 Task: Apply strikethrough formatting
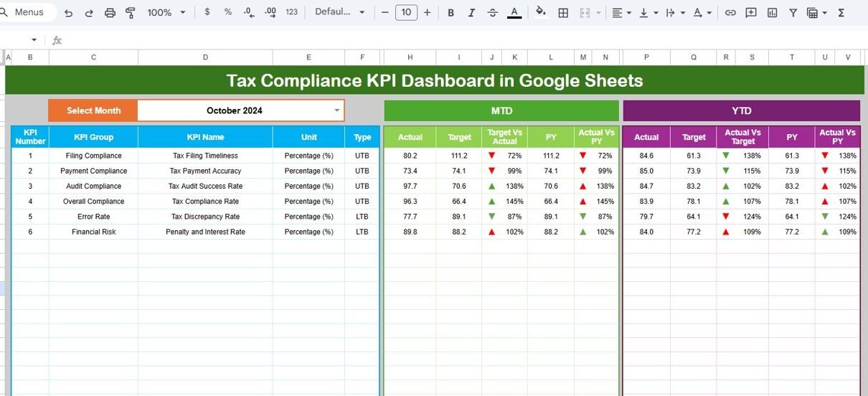click(x=492, y=13)
